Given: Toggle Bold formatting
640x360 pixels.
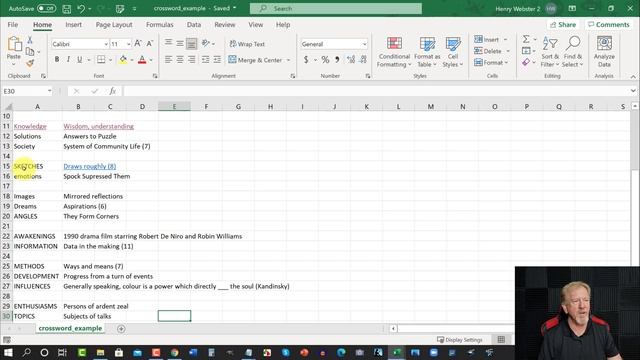Looking at the screenshot, I should (57, 60).
